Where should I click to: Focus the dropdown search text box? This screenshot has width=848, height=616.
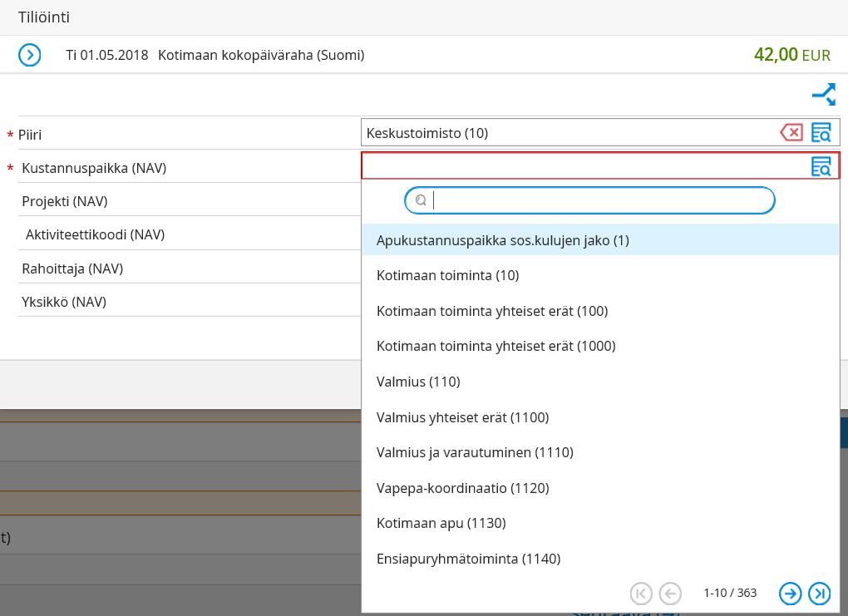click(x=589, y=200)
